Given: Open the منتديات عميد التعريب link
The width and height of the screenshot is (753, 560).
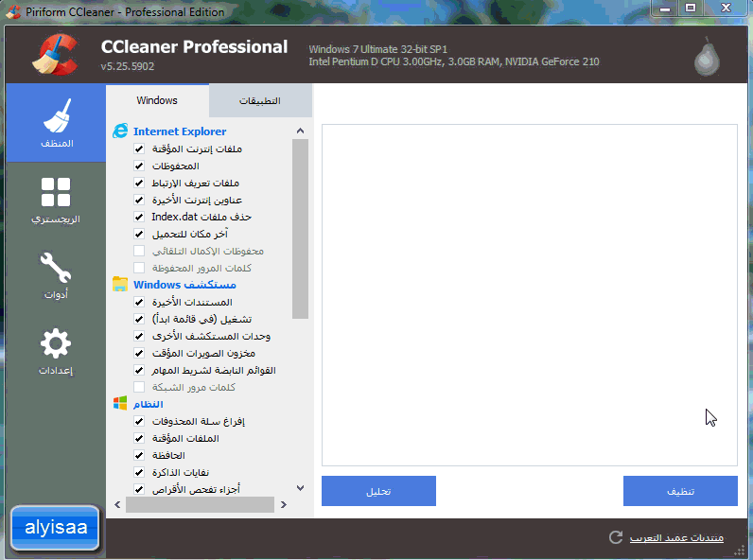Looking at the screenshot, I should [675, 537].
